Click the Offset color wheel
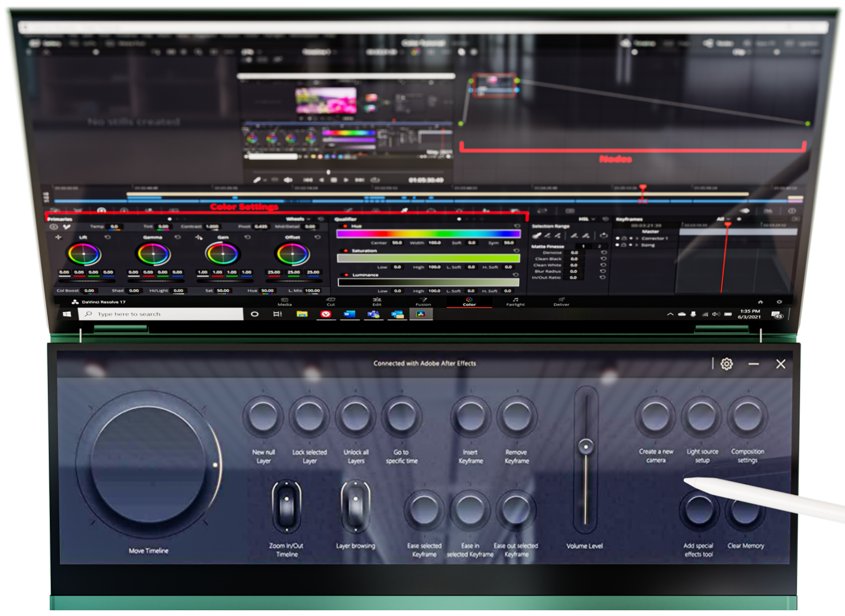 [x=292, y=254]
